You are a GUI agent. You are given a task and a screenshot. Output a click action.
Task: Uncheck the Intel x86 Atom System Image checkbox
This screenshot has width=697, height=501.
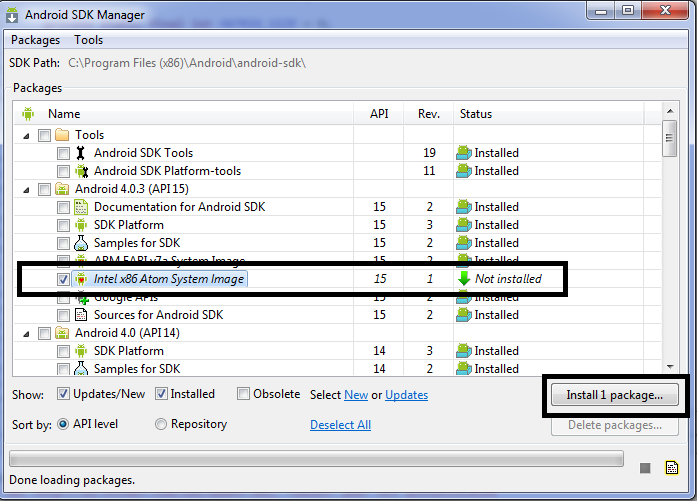64,279
